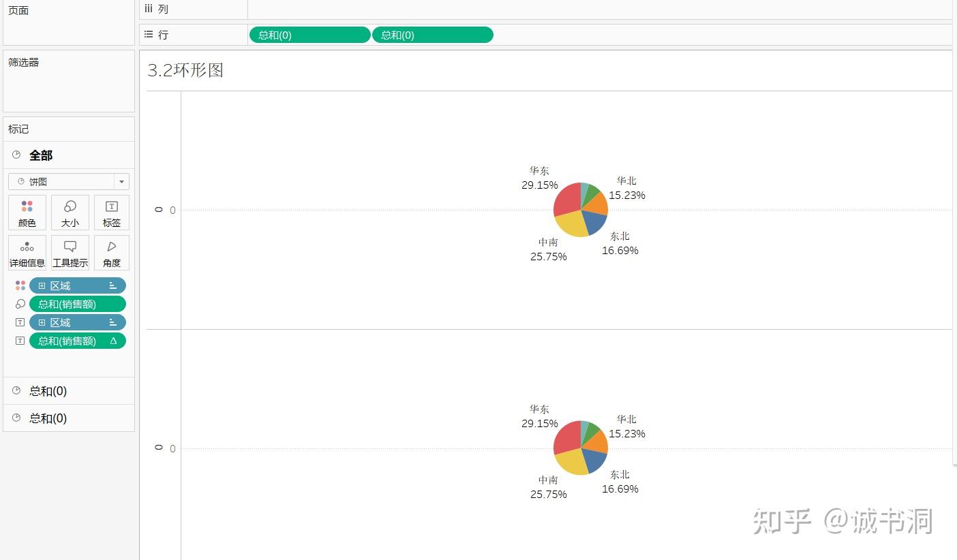The width and height of the screenshot is (957, 560).
Task: Open the first 总和(0) marks tab
Action: point(48,391)
